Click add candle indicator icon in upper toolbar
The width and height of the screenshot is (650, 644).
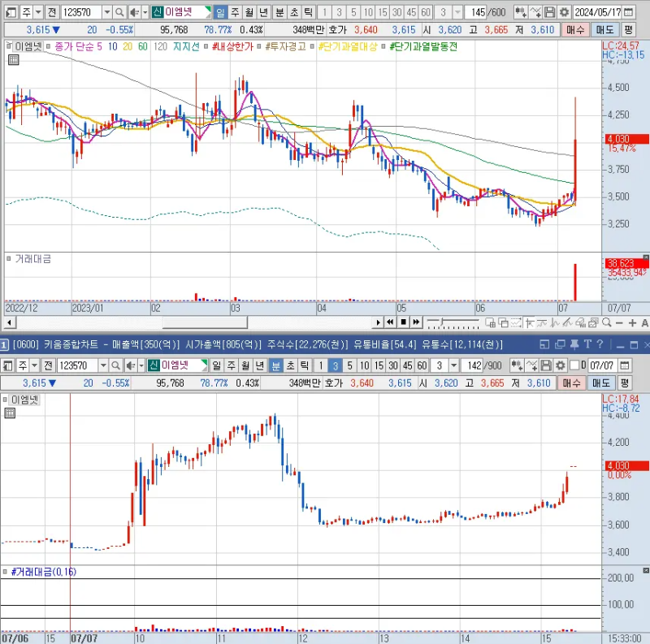(x=521, y=12)
